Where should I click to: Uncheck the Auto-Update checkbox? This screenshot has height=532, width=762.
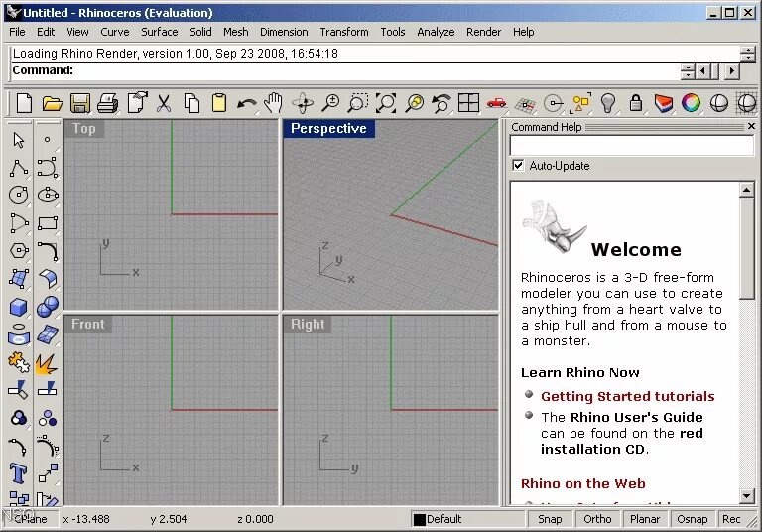518,166
